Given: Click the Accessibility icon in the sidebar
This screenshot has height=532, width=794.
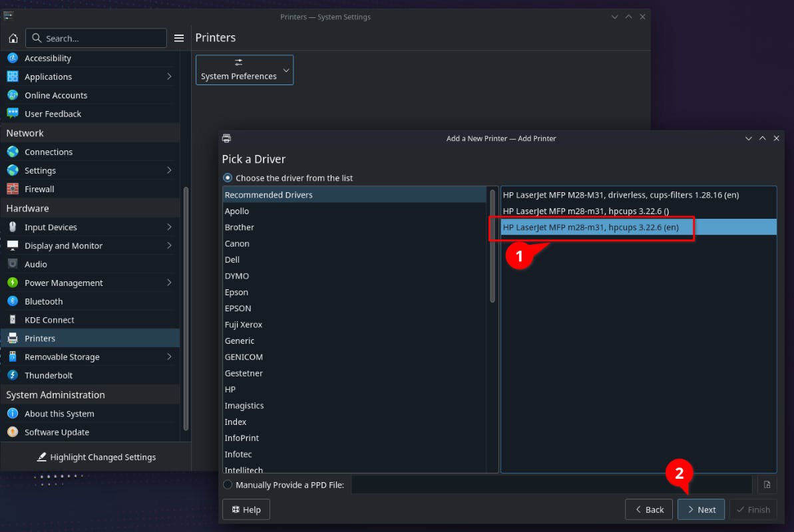Looking at the screenshot, I should 13,59.
